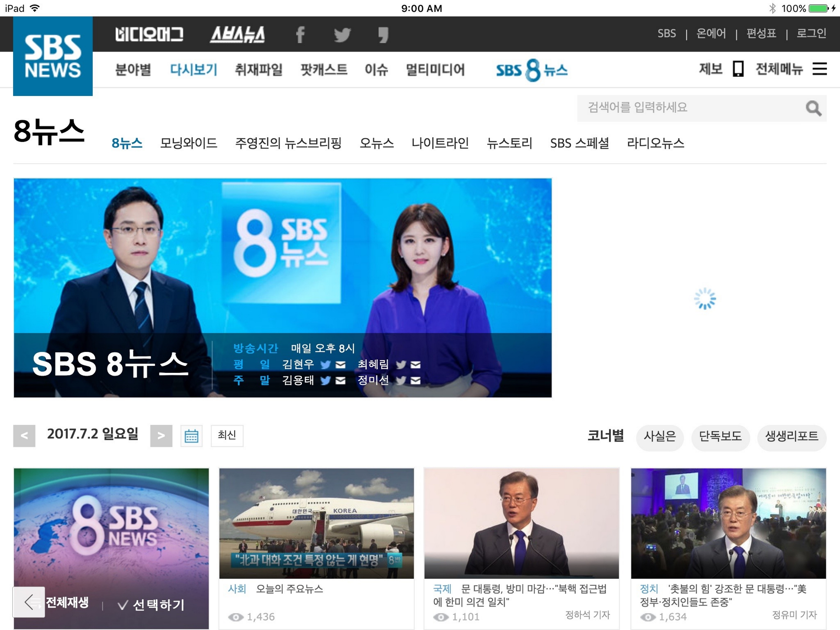Click the 정치 category label
Image resolution: width=840 pixels, height=630 pixels.
point(649,589)
